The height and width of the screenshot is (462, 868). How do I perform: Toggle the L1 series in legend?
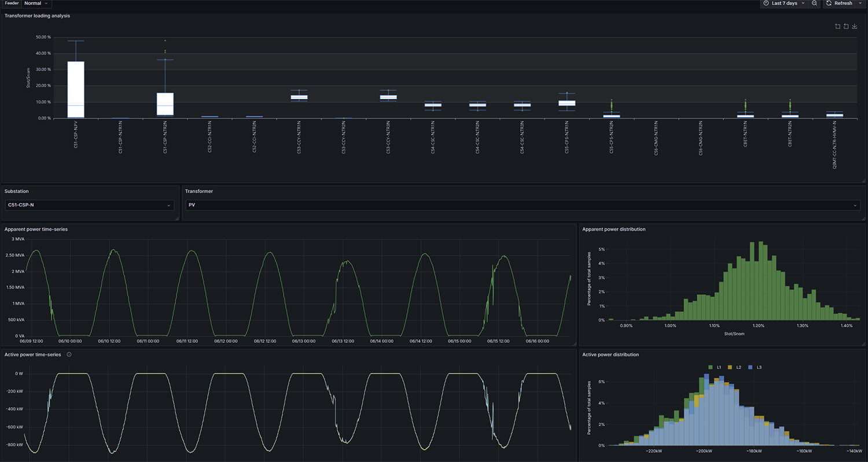click(715, 367)
